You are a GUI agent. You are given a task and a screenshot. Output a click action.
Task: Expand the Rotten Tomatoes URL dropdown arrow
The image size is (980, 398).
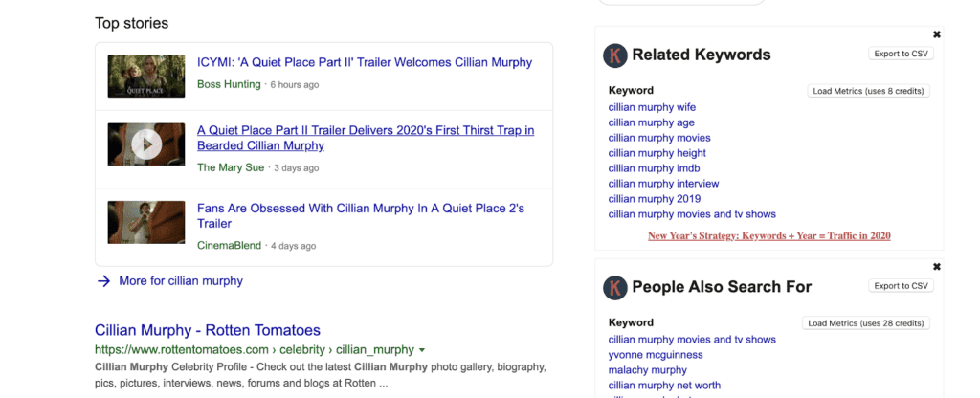click(422, 350)
